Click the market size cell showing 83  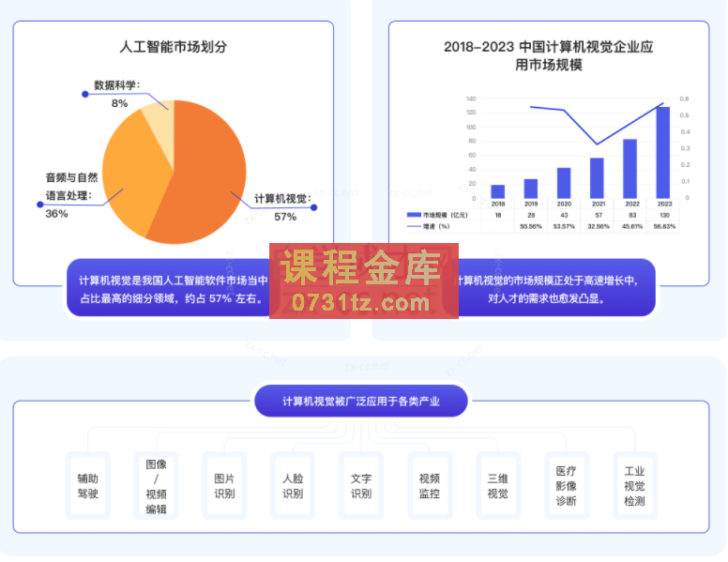pyautogui.click(x=632, y=215)
